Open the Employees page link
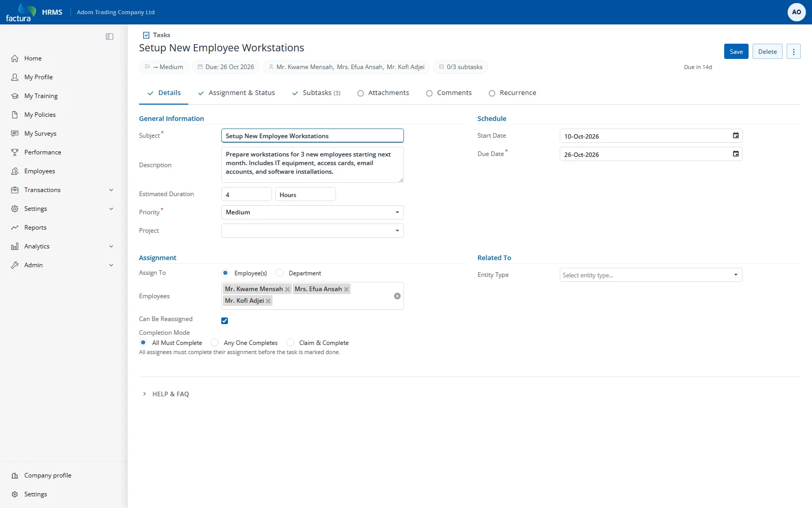 [40, 171]
